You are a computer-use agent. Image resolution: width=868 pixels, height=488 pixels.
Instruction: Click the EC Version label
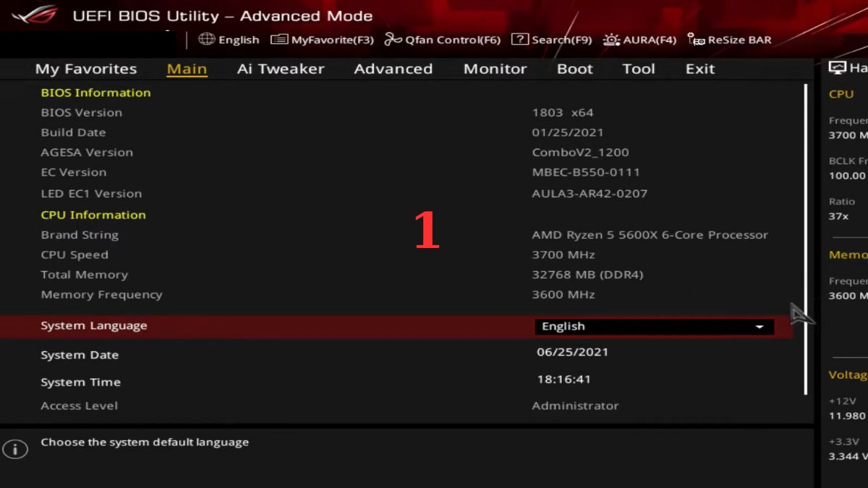[74, 173]
